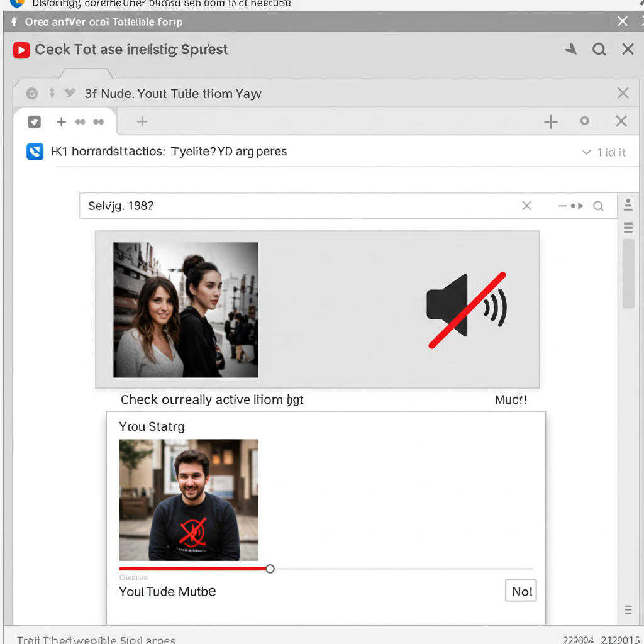Click the 'No!' button
This screenshot has width=644, height=644.
521,591
